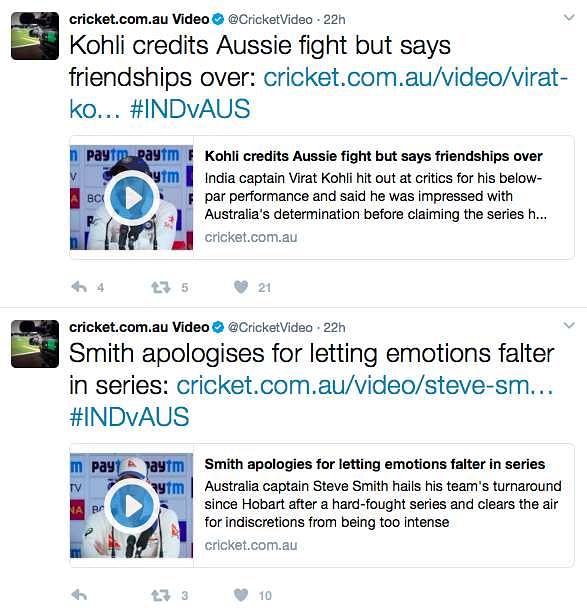Image resolution: width=587 pixels, height=610 pixels.
Task: Like the Smith apologises tweet
Action: point(241,595)
